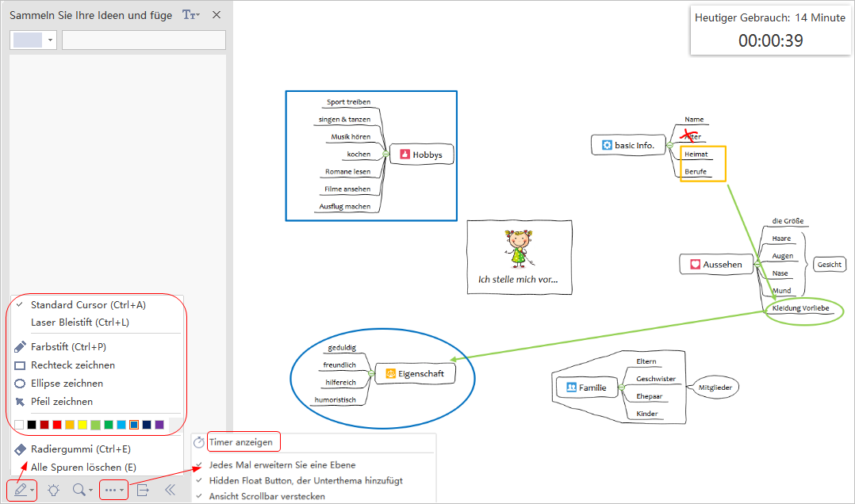This screenshot has height=504, width=855.
Task: Click the cartoon girl image
Action: coord(519,249)
